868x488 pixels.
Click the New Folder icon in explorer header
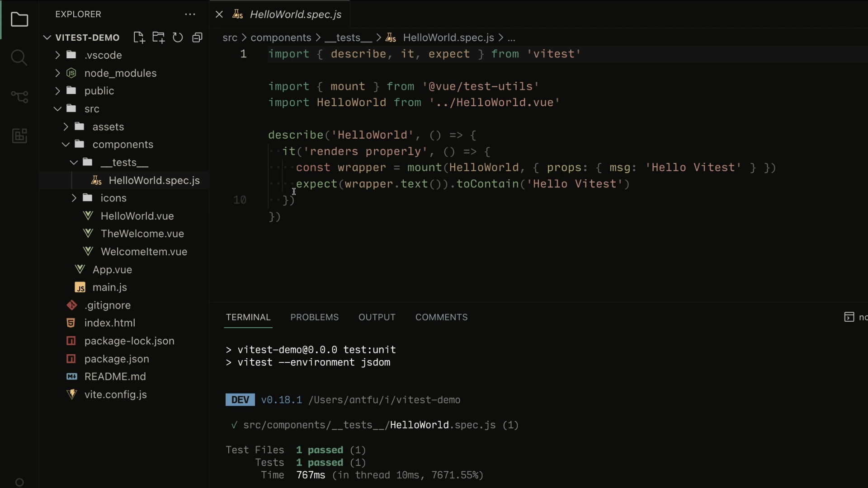tap(158, 38)
